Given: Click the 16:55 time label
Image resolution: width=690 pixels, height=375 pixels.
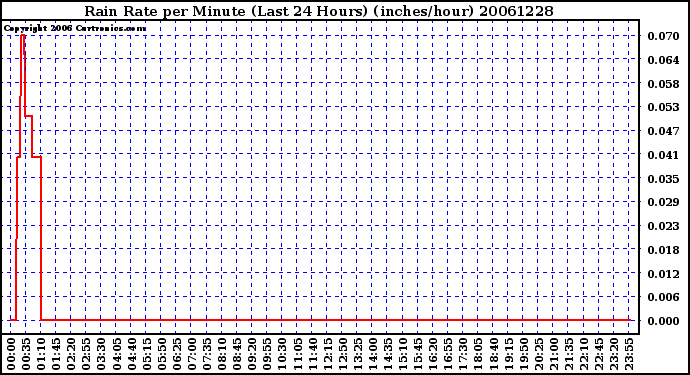Looking at the screenshot, I should [x=448, y=354].
